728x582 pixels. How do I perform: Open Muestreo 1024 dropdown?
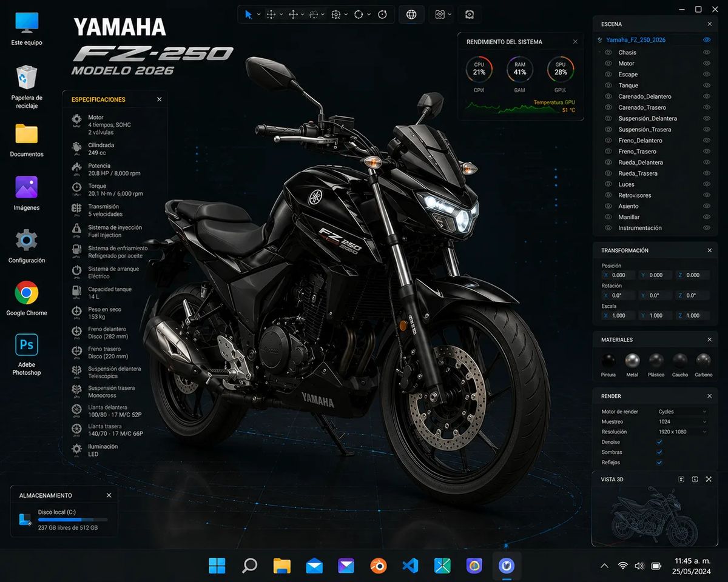[682, 421]
